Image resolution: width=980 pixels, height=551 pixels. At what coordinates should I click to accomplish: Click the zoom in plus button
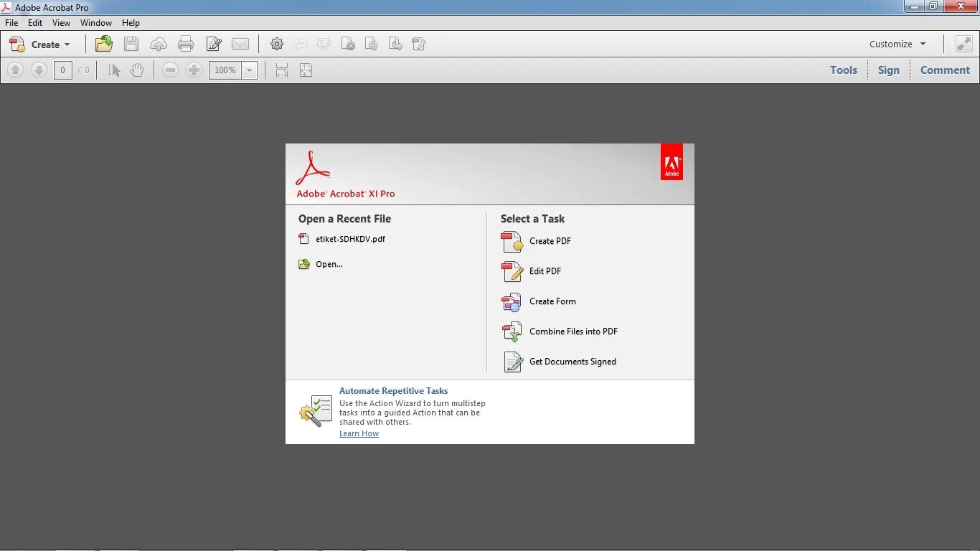coord(194,70)
